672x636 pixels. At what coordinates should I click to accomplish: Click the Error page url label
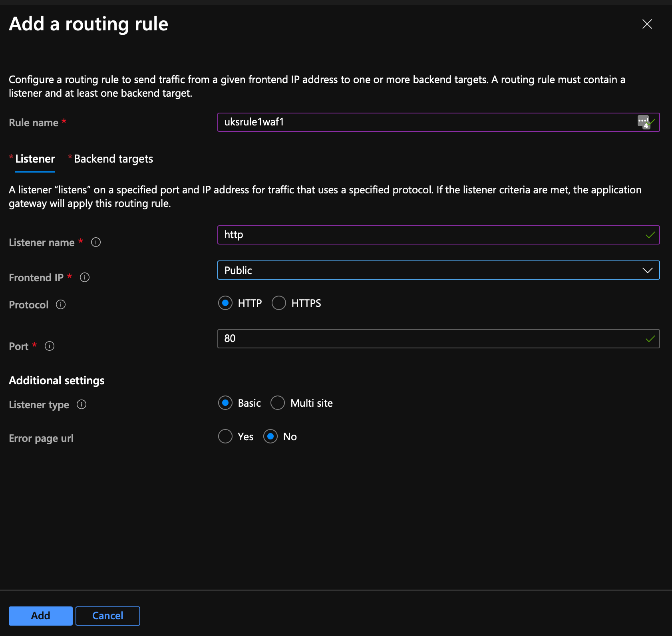click(41, 438)
